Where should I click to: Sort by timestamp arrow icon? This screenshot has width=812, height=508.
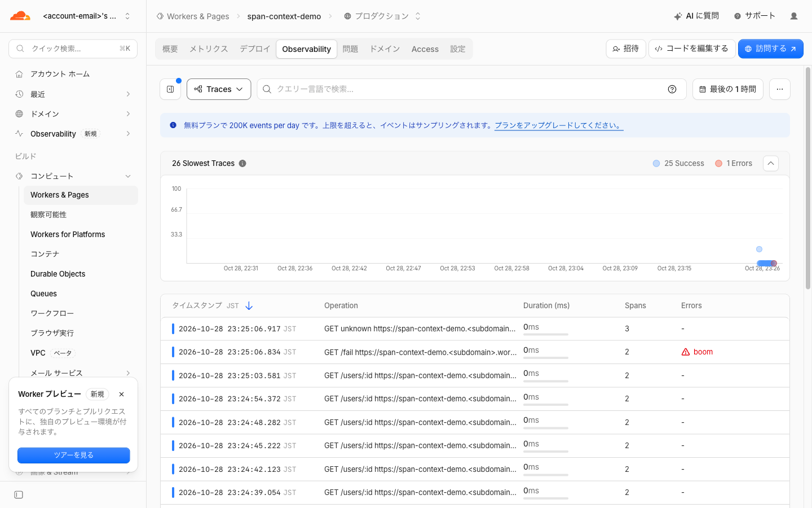[249, 306]
